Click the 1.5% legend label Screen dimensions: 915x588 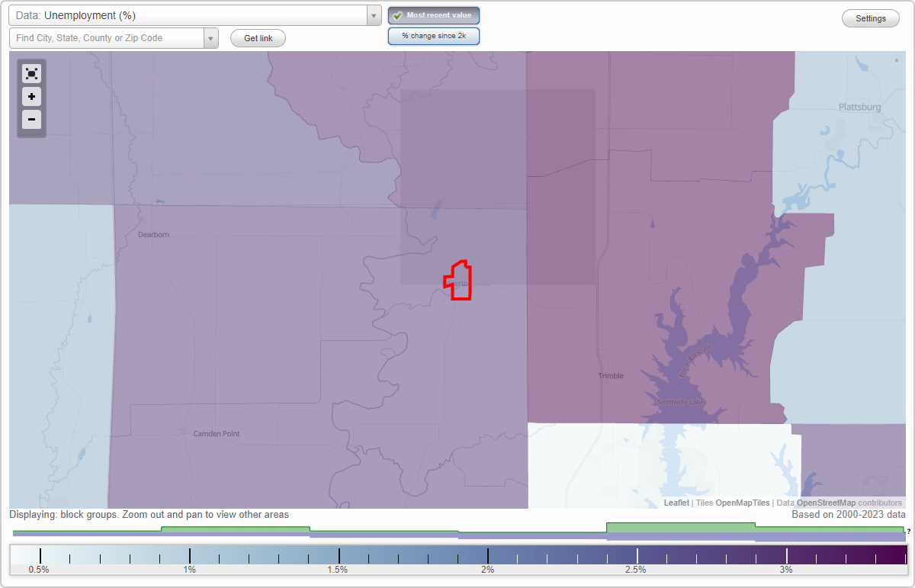pyautogui.click(x=338, y=570)
